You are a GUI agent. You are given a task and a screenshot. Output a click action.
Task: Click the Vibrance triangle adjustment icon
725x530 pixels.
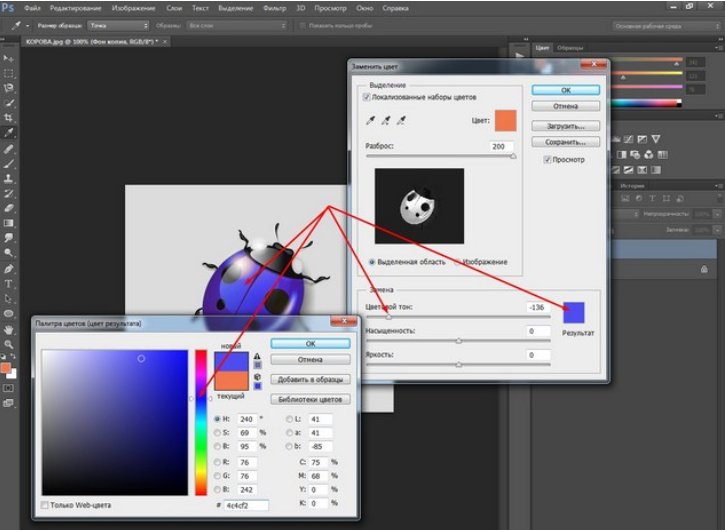pos(656,139)
